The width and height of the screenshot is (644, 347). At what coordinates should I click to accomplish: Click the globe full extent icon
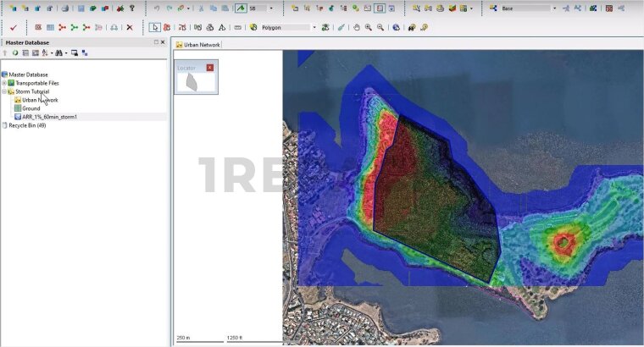click(396, 27)
